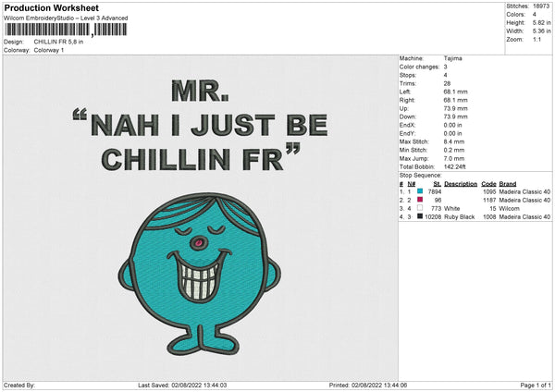Click the Production Worksheet title
The width and height of the screenshot is (555, 392).
click(44, 7)
